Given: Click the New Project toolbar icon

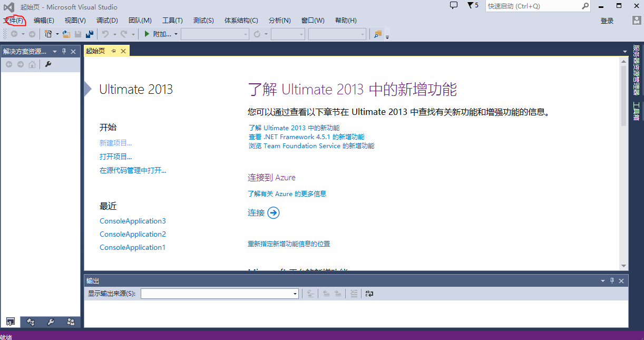Looking at the screenshot, I should point(48,34).
